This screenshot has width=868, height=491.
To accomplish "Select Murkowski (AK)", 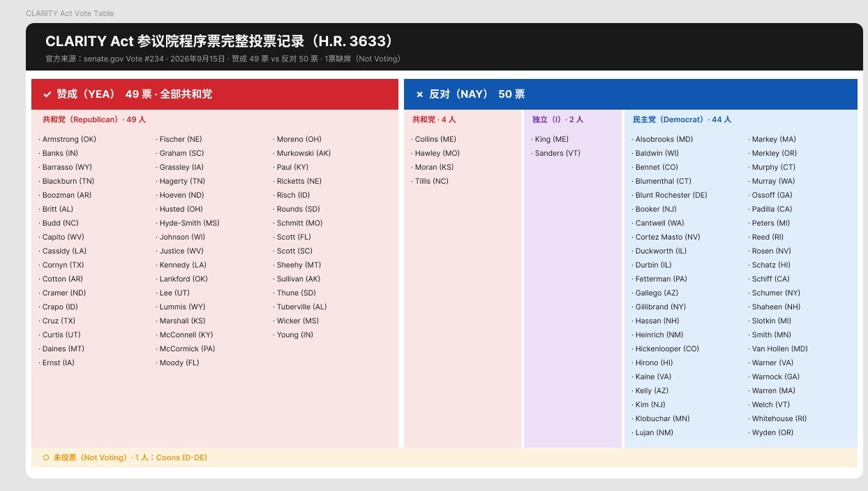I will click(304, 153).
